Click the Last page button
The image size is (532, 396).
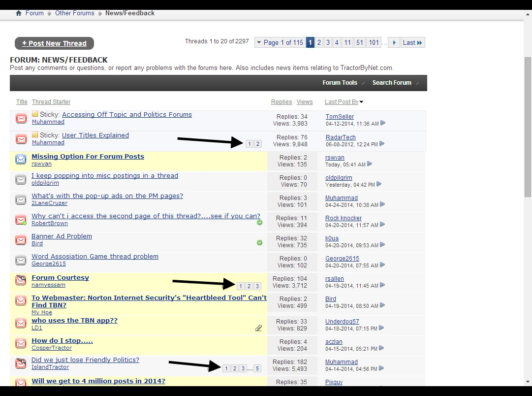(x=412, y=43)
